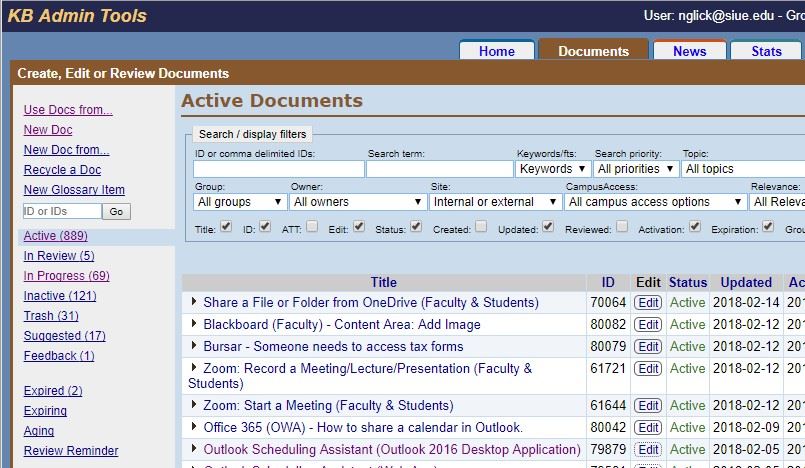Click the Search term input field

(439, 169)
